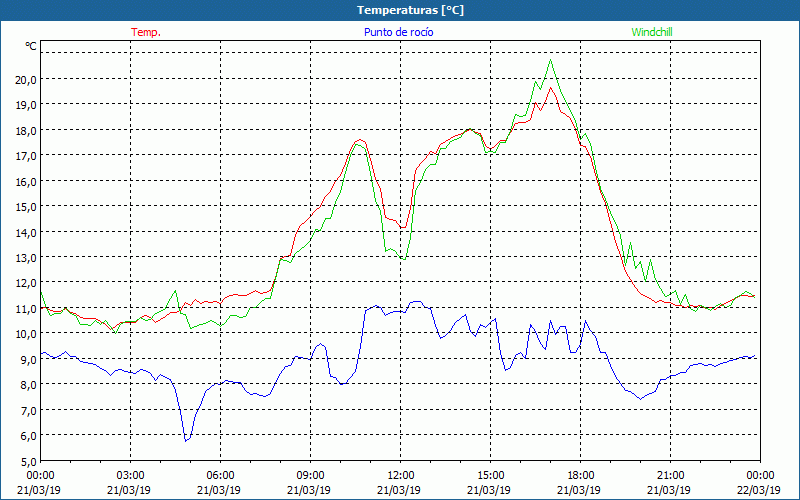Click the '17,0' y-axis value
Image resolution: width=800 pixels, height=500 pixels.
point(27,156)
